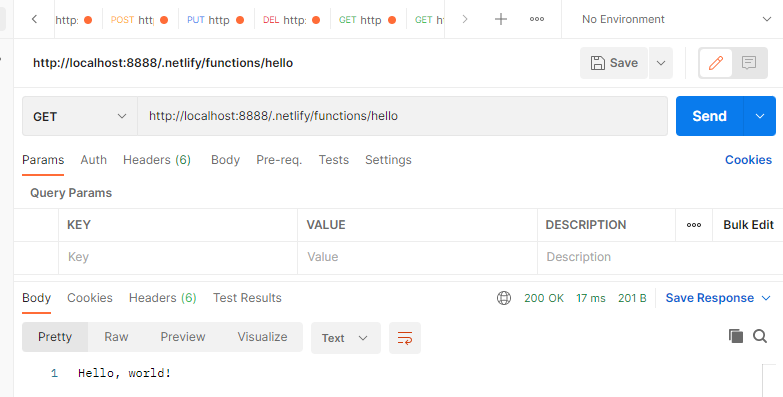Open the No Environment dropdown

pos(677,19)
